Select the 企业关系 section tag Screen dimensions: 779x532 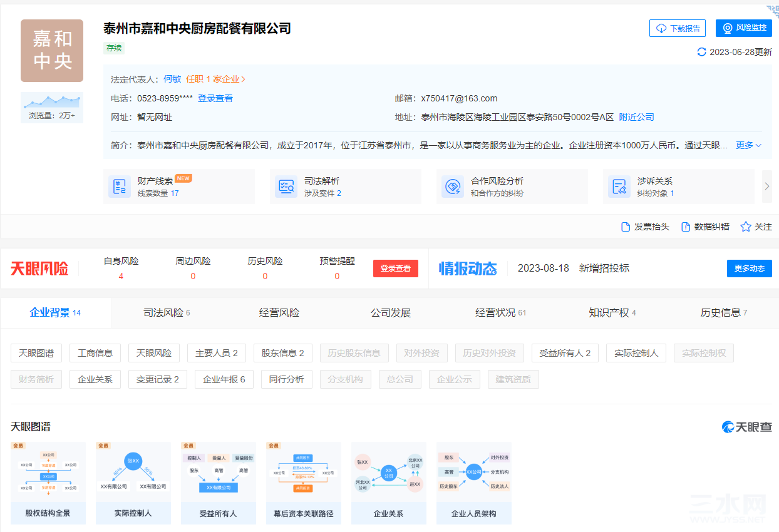(x=95, y=379)
